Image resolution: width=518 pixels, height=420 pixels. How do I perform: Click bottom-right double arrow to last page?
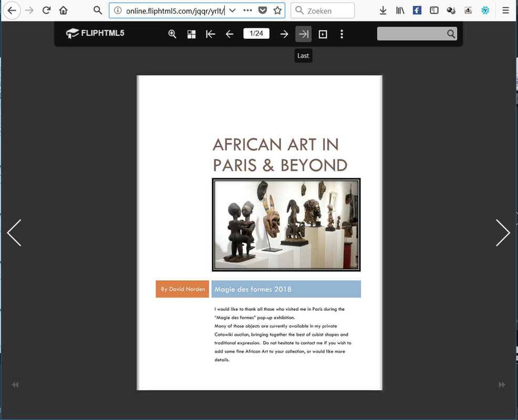click(x=502, y=385)
